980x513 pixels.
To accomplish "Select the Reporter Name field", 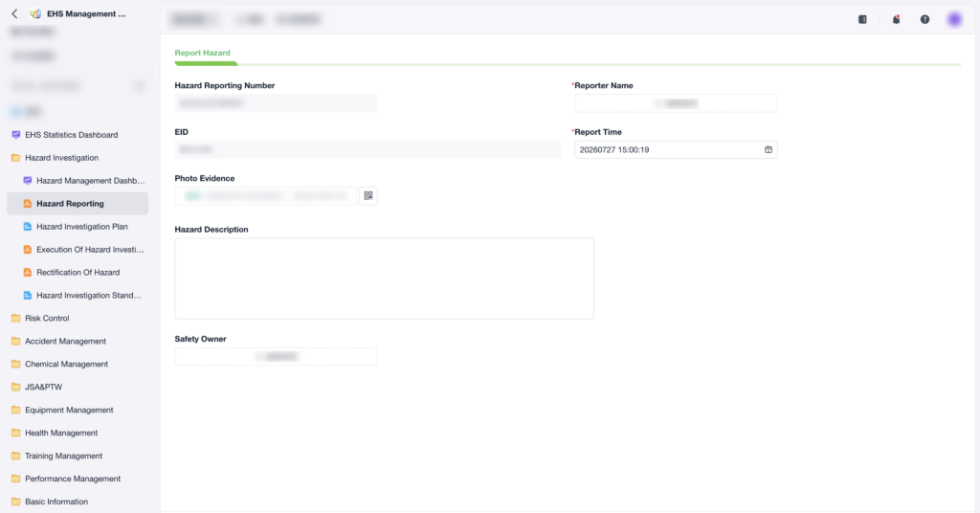I will [677, 103].
